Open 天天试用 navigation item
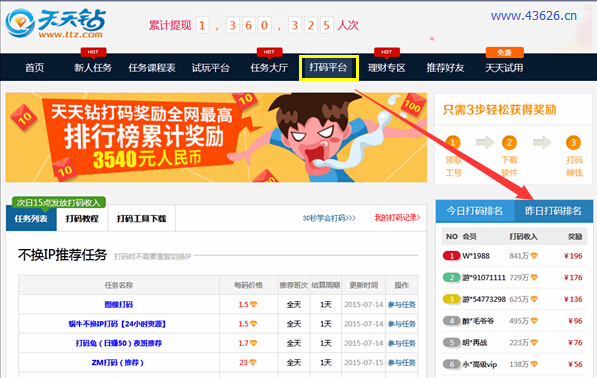 [x=504, y=68]
